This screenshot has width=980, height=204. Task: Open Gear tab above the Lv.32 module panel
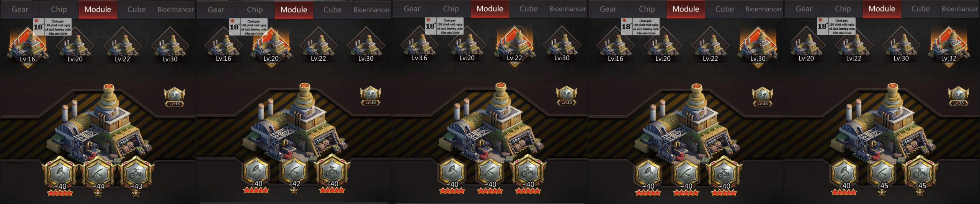pyautogui.click(x=804, y=9)
